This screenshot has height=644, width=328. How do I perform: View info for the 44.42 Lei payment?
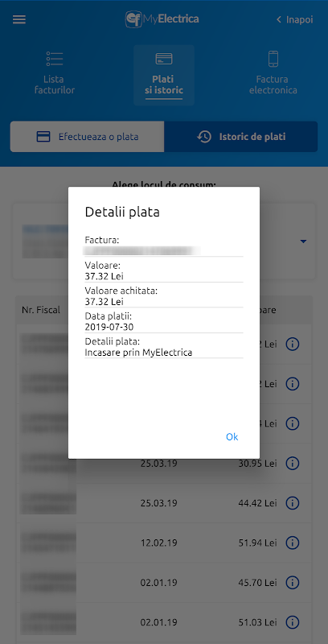[293, 502]
